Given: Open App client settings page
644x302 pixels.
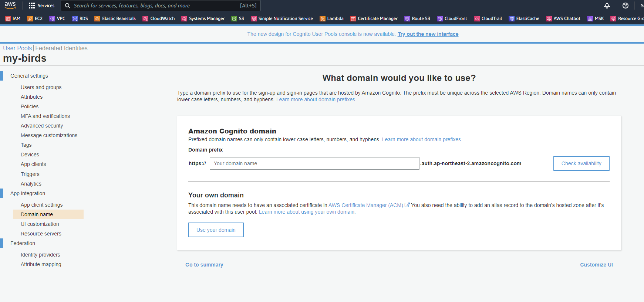Looking at the screenshot, I should pyautogui.click(x=41, y=205).
